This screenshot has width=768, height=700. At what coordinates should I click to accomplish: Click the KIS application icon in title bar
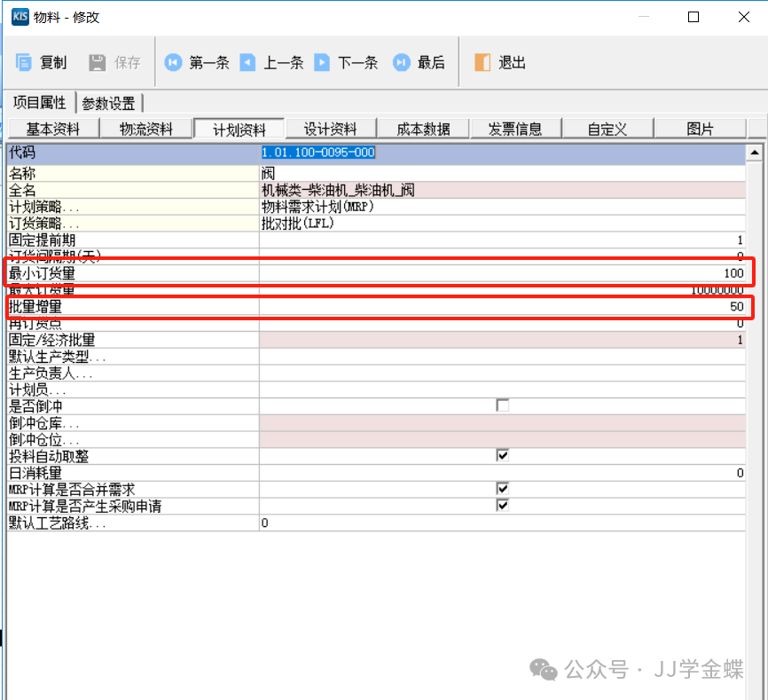(20, 17)
